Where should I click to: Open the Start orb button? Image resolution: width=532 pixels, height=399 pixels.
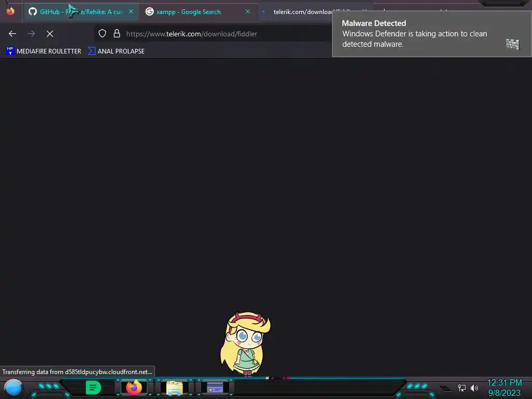pos(13,388)
